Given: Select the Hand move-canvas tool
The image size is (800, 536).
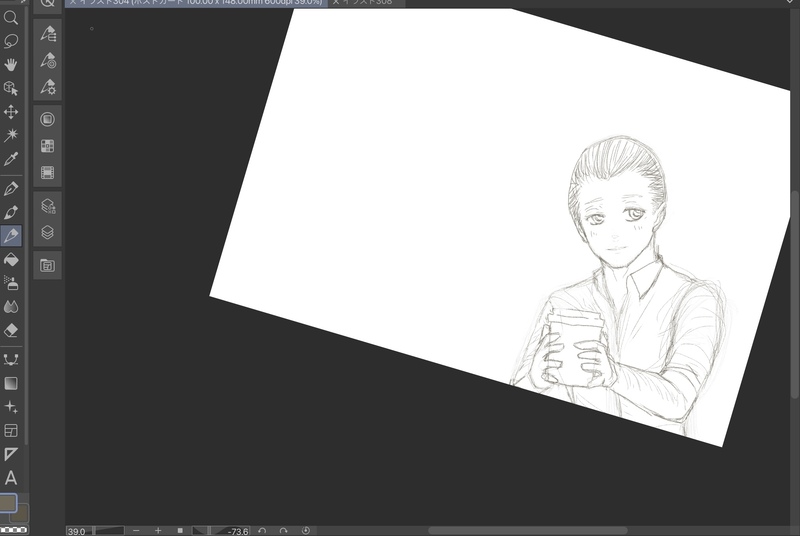Looking at the screenshot, I should (11, 65).
